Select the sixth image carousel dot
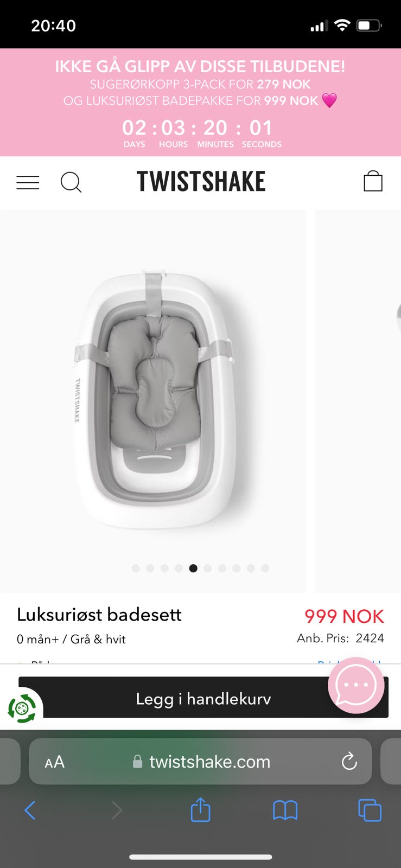 point(207,568)
